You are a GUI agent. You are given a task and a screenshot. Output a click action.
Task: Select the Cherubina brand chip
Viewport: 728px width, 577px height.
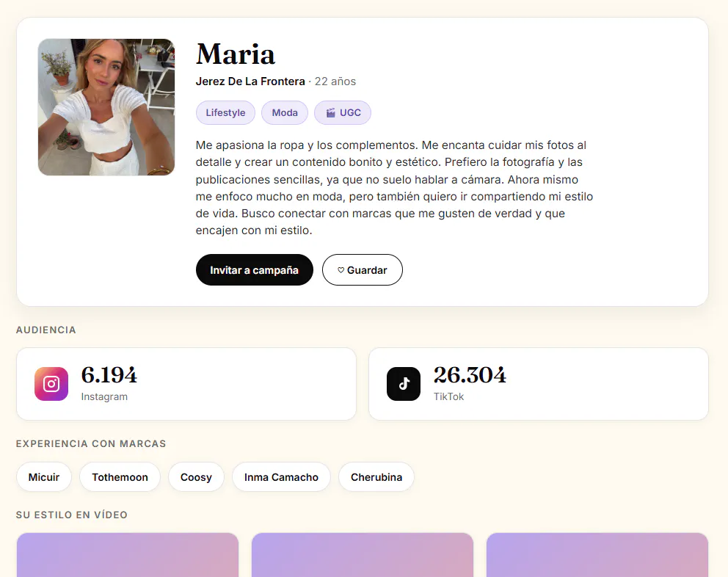(376, 477)
